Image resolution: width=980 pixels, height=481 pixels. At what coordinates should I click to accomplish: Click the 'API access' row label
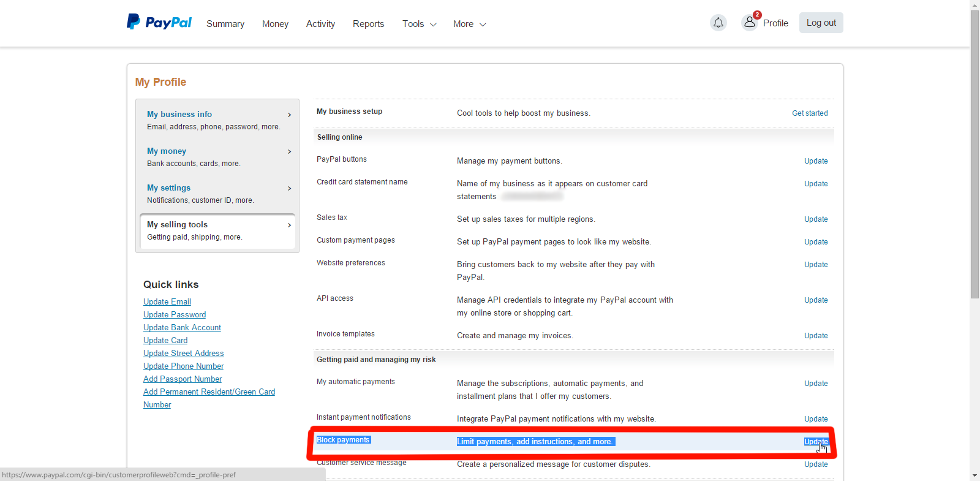pyautogui.click(x=335, y=298)
